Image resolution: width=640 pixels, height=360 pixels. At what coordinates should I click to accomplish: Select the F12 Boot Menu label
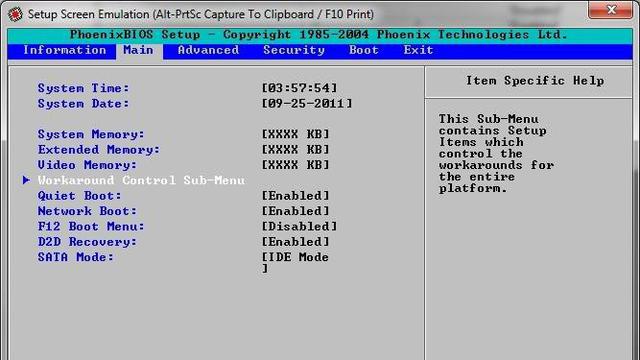(x=91, y=227)
